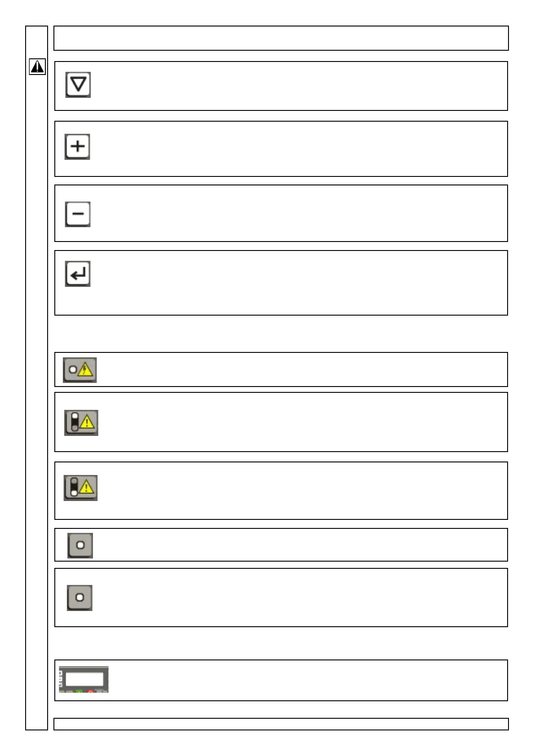The image size is (535, 756).
Task: Click the plain LED button just above the display panel image
Action: pyautogui.click(x=80, y=598)
